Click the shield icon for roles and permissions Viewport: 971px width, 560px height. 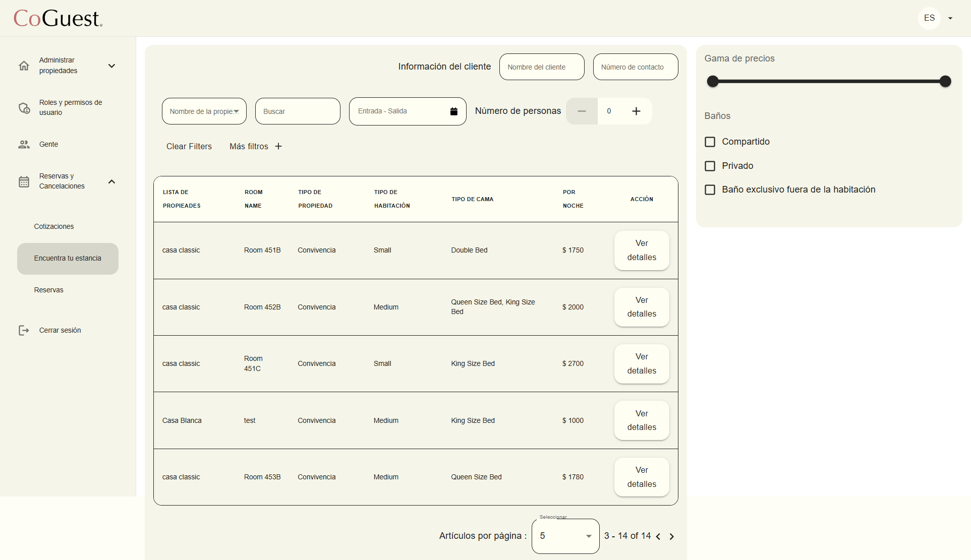(x=24, y=108)
